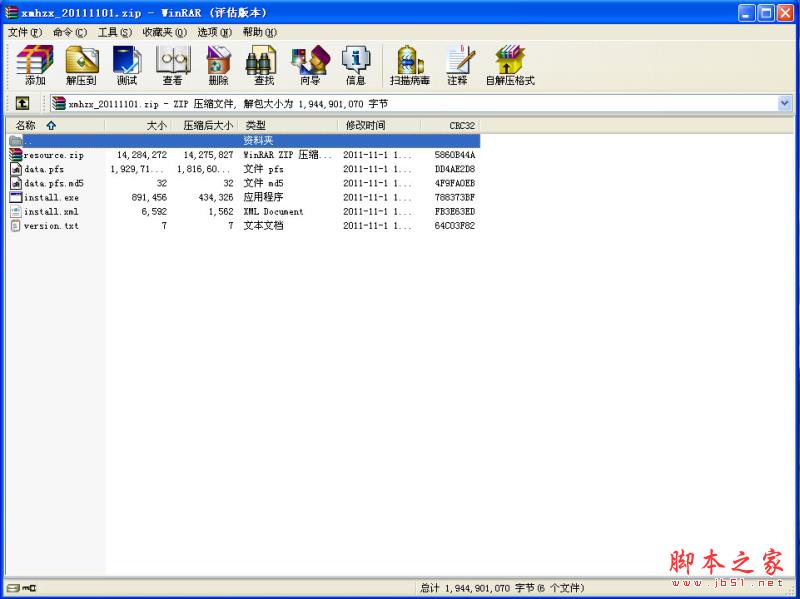Click 扫描病毒 (Virus Scan) icon
This screenshot has height=599, width=800.
click(x=410, y=64)
